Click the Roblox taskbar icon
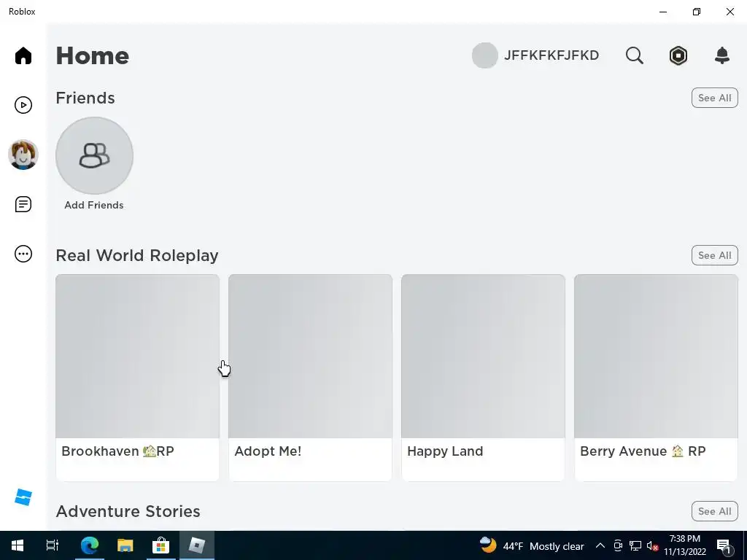This screenshot has width=747, height=560. click(196, 545)
